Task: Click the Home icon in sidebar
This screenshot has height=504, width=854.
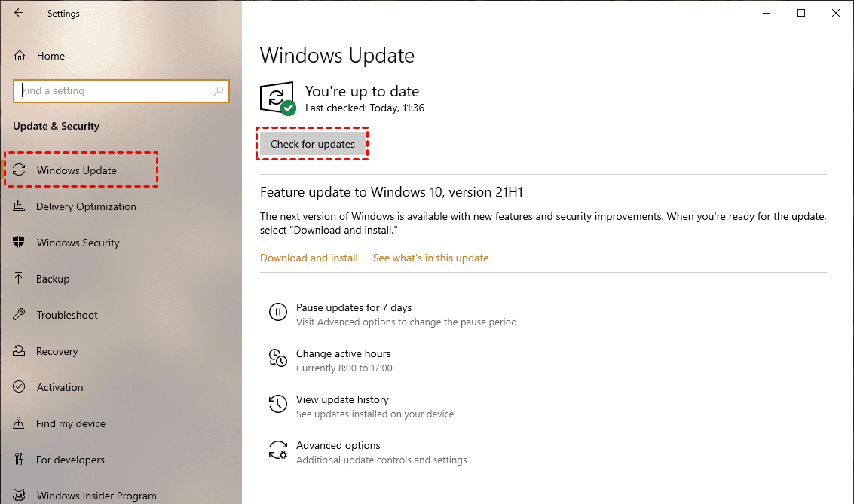Action: [20, 56]
